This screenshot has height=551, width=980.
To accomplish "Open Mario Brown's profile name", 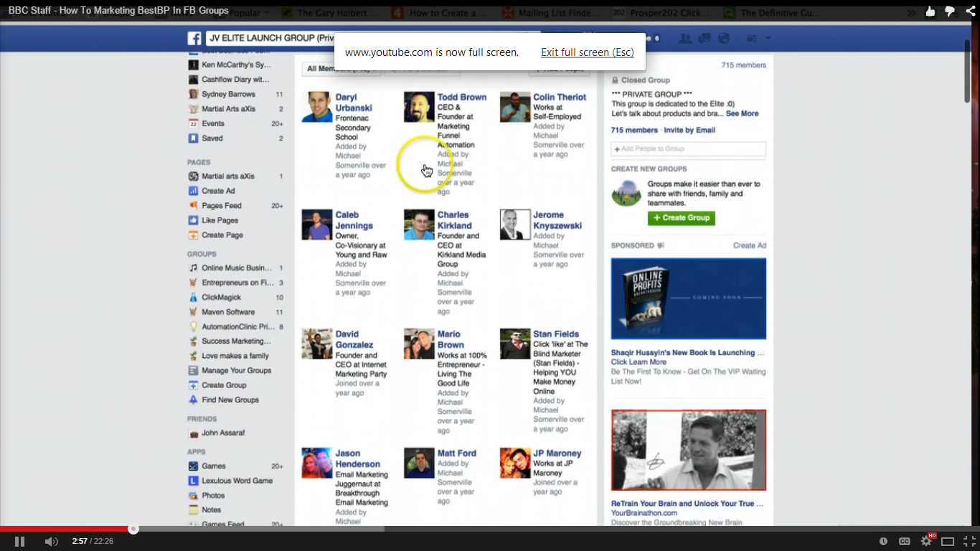I will click(451, 339).
